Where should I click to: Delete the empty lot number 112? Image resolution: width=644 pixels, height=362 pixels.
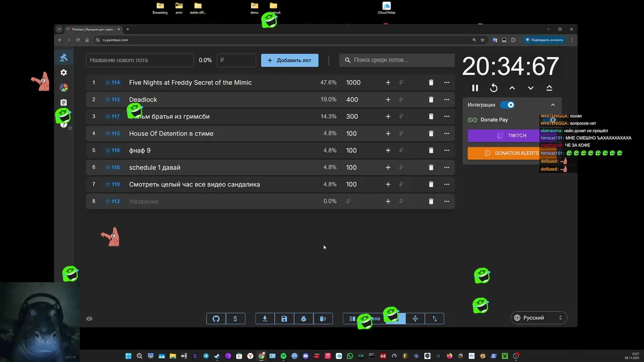point(431,201)
